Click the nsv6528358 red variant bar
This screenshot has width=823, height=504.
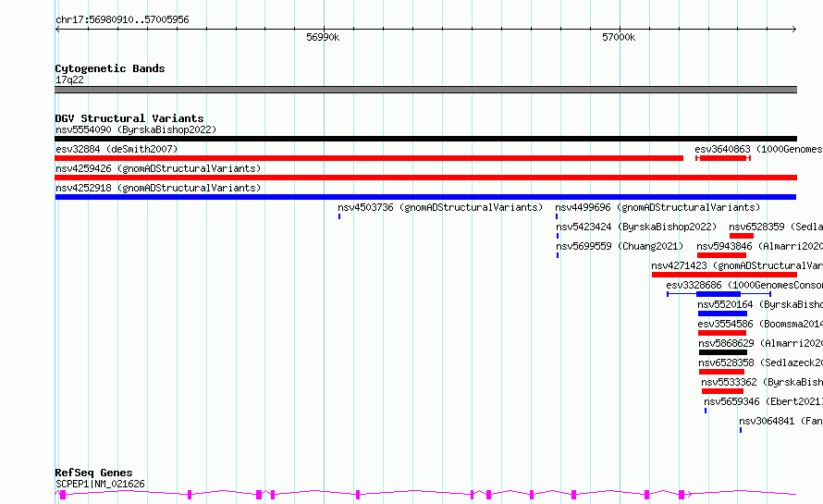[721, 372]
